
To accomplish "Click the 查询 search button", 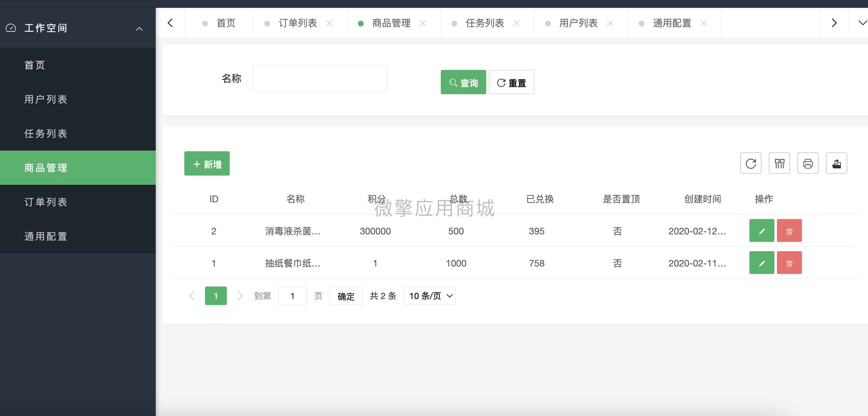I will click(x=463, y=82).
